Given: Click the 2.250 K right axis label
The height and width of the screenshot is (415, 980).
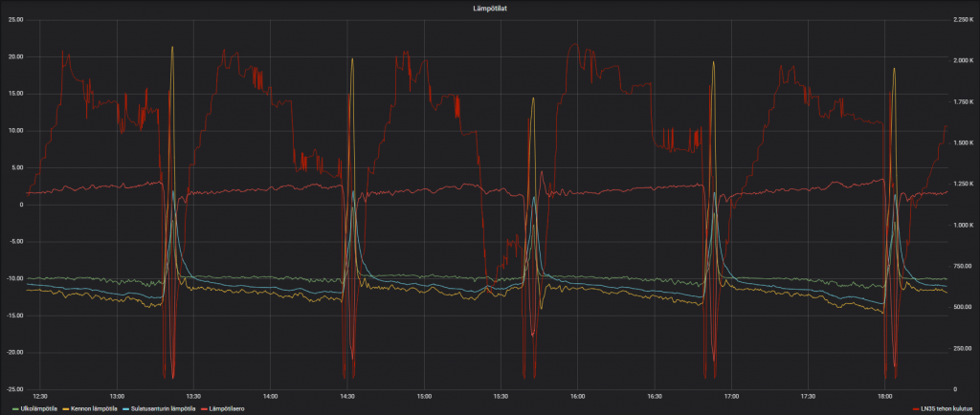Looking at the screenshot, I should (958, 20).
